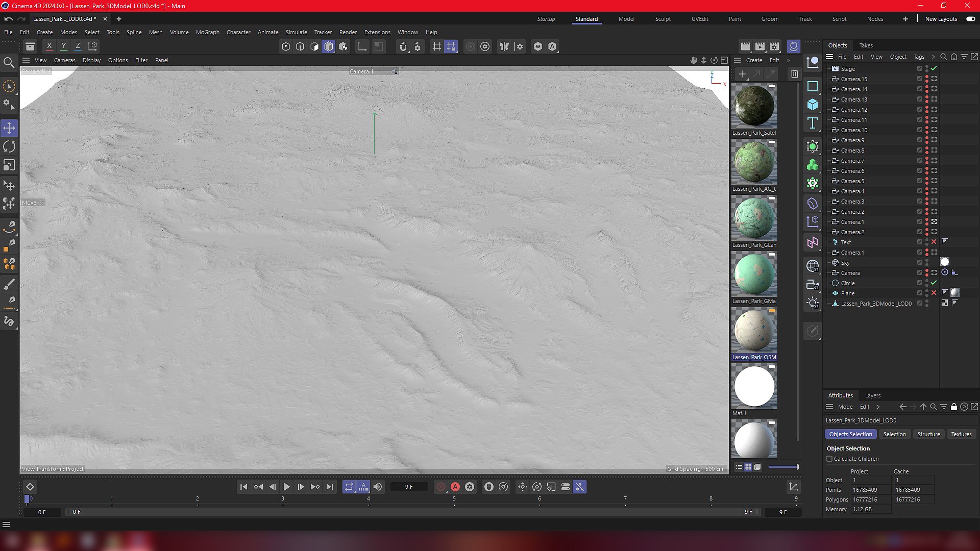Toggle Z axis lock
The height and width of the screenshot is (551, 980).
(78, 46)
